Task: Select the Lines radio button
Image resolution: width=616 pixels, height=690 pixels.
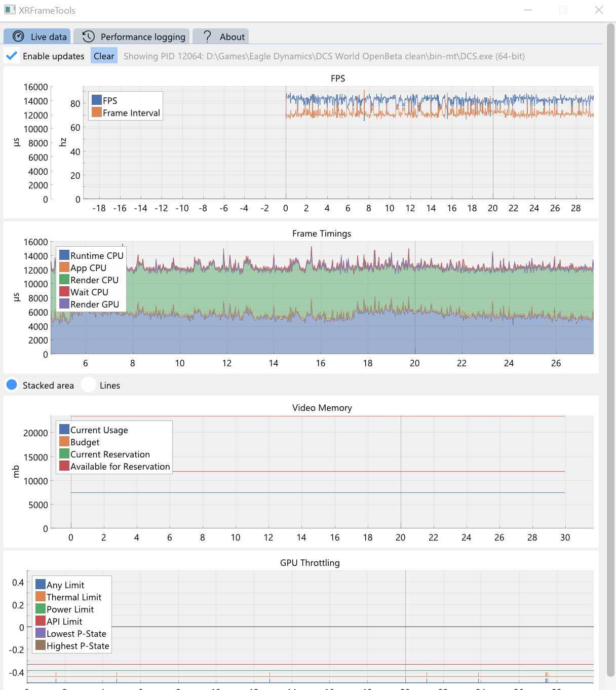Action: click(x=89, y=385)
